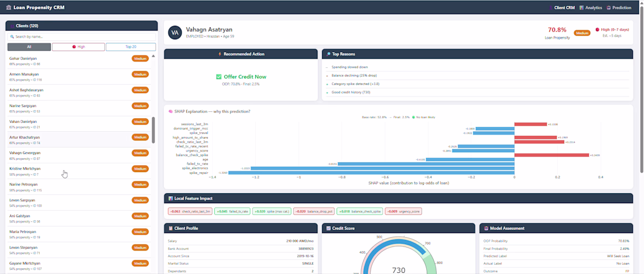Click the reason "Category spike detected (×3.8)"
The width and height of the screenshot is (644, 274).
tap(356, 84)
